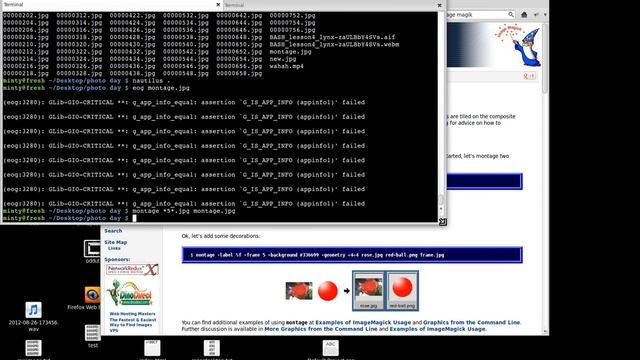Click the DinoDirect sponsor logo
The image size is (640, 360).
[x=130, y=293]
